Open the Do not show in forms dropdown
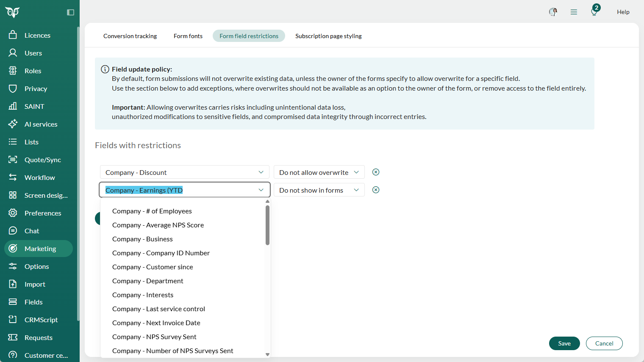The width and height of the screenshot is (644, 362). [319, 190]
